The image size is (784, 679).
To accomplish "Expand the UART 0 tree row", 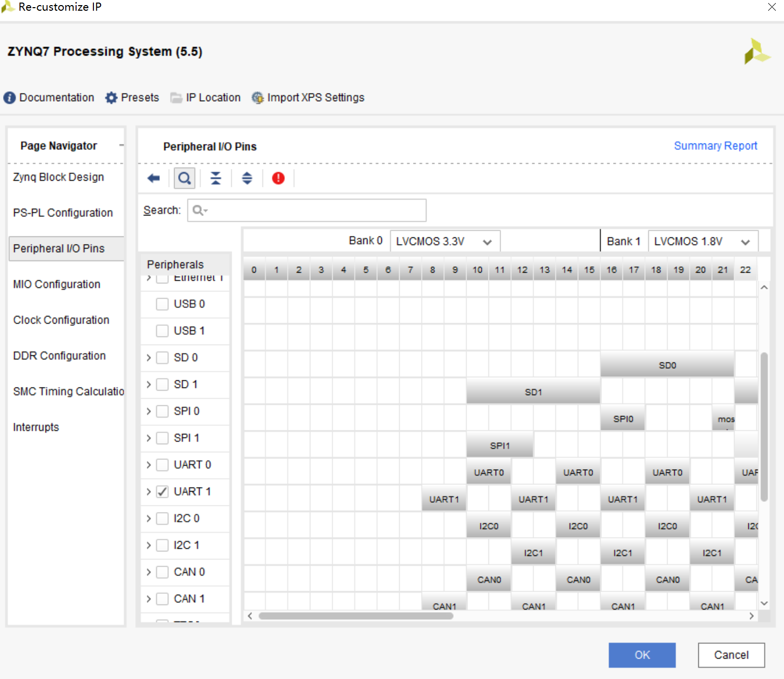I will coord(149,465).
